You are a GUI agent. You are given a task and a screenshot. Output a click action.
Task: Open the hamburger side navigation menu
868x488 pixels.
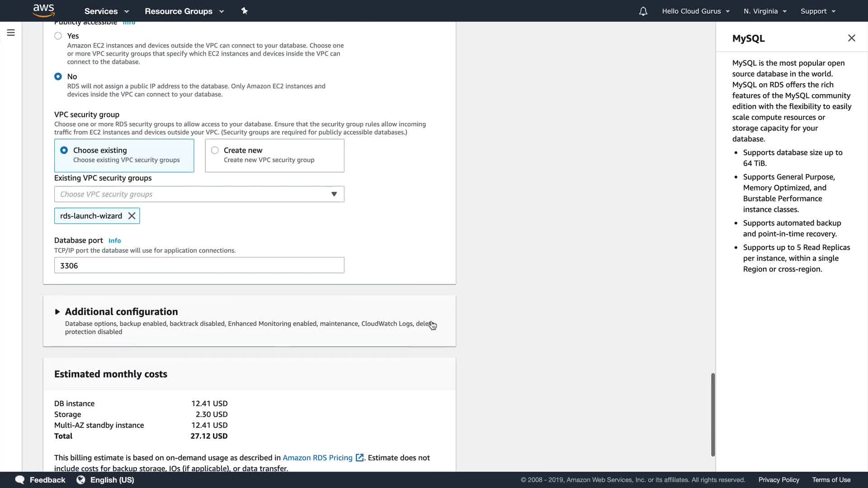click(11, 33)
